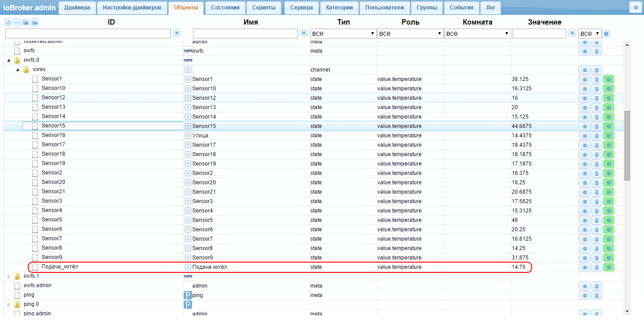Open the Категории tab
The width and height of the screenshot is (644, 327).
coord(339,8)
